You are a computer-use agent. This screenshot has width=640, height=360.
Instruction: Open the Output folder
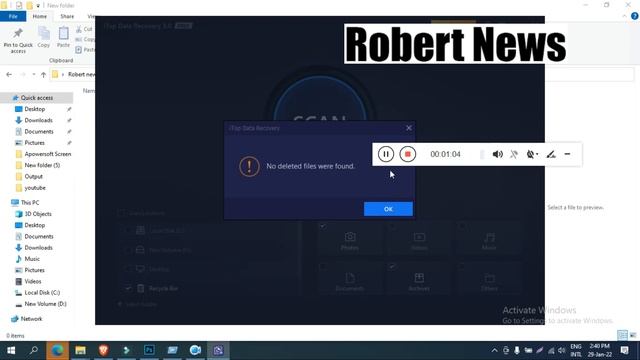[33, 176]
